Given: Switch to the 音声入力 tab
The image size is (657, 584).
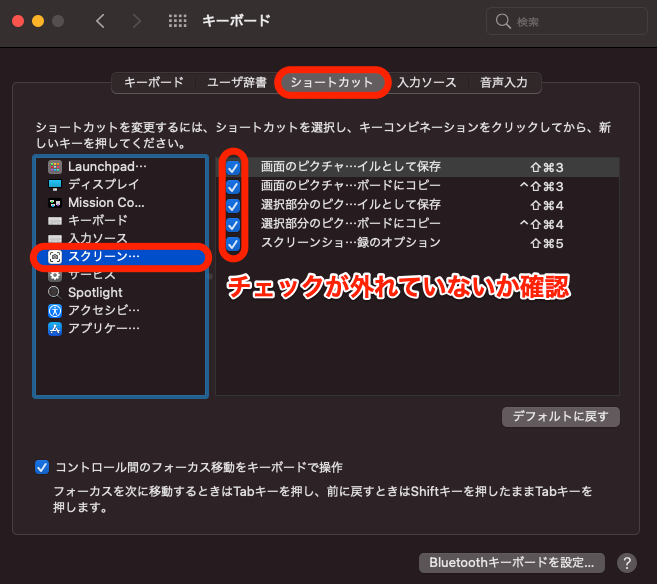Looking at the screenshot, I should (503, 82).
